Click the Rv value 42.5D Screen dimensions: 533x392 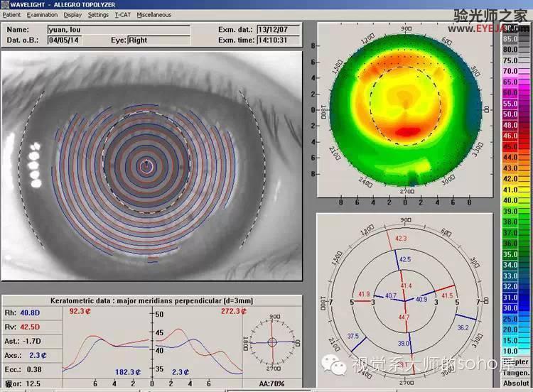click(x=30, y=327)
